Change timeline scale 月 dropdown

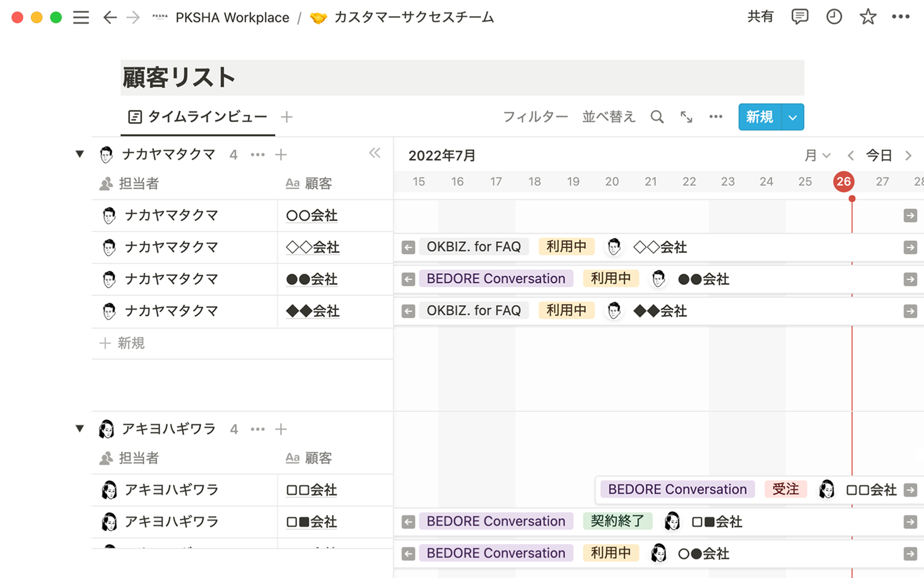click(x=818, y=156)
